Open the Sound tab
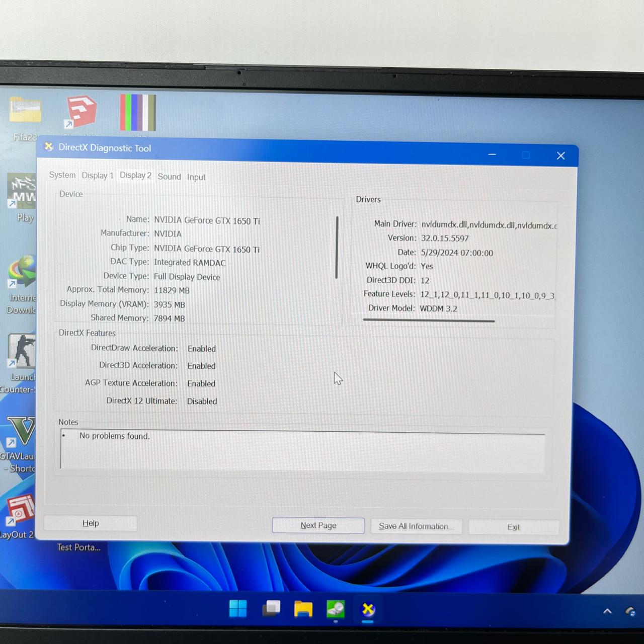Viewport: 644px width, 644px height. 169,177
